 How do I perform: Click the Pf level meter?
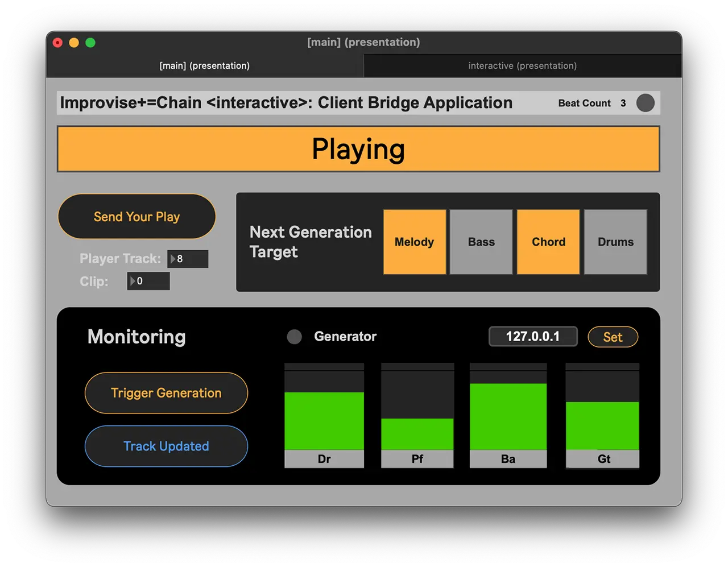tap(417, 409)
